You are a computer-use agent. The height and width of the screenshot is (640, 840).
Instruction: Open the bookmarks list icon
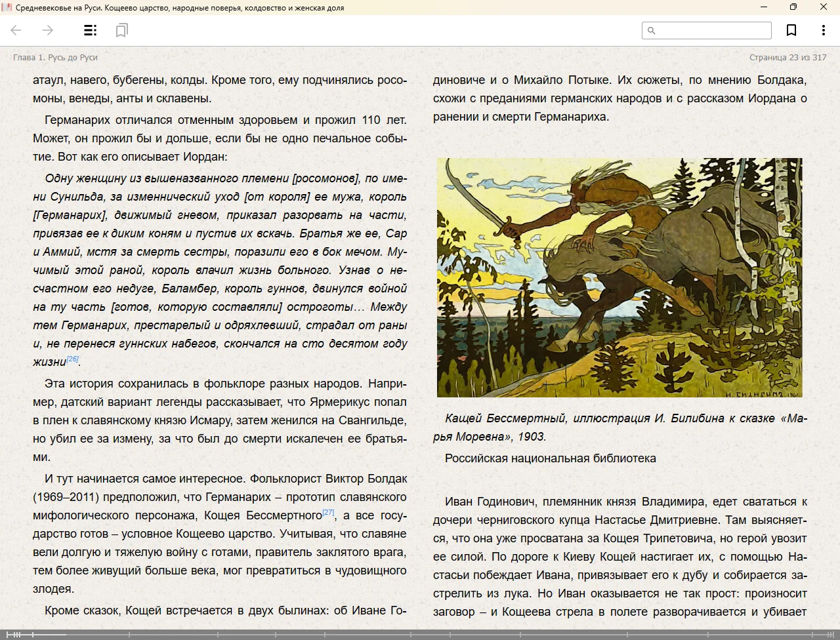(x=121, y=30)
